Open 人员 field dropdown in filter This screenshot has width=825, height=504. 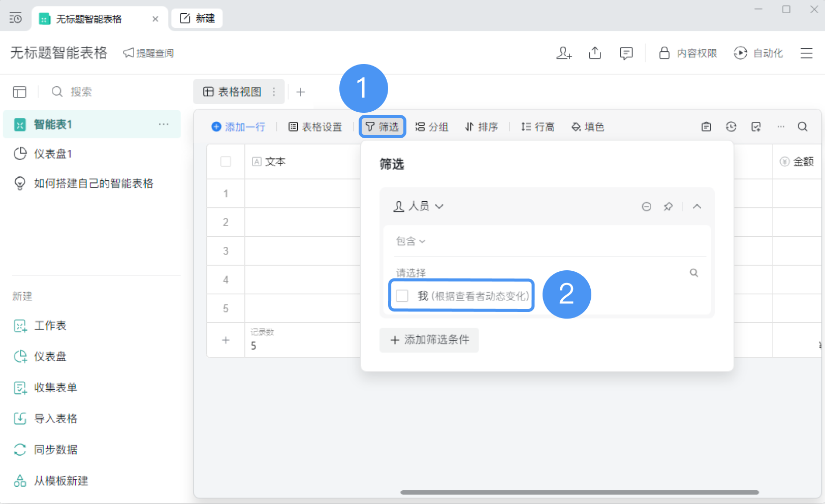tap(419, 206)
